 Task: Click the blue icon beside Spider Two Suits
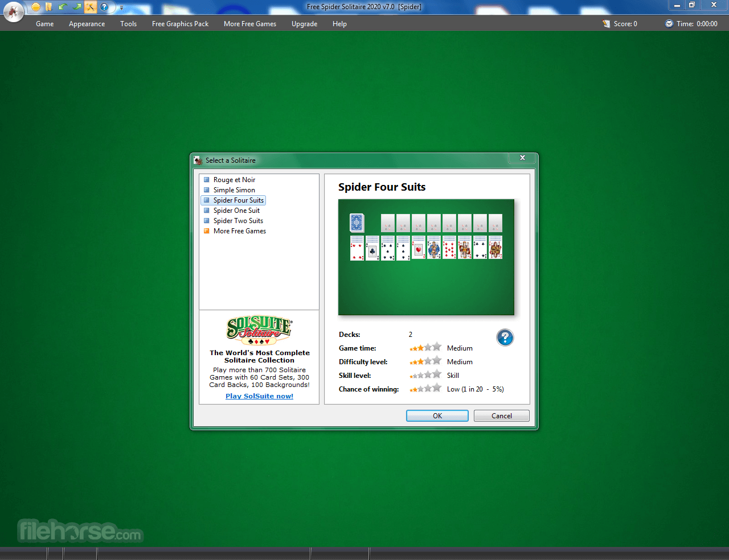[207, 221]
